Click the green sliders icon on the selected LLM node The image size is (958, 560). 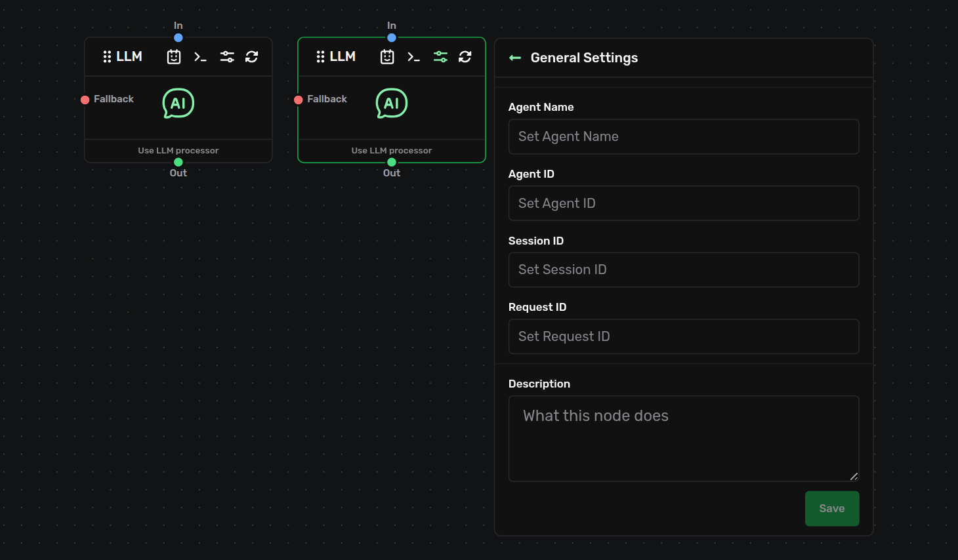(x=440, y=57)
